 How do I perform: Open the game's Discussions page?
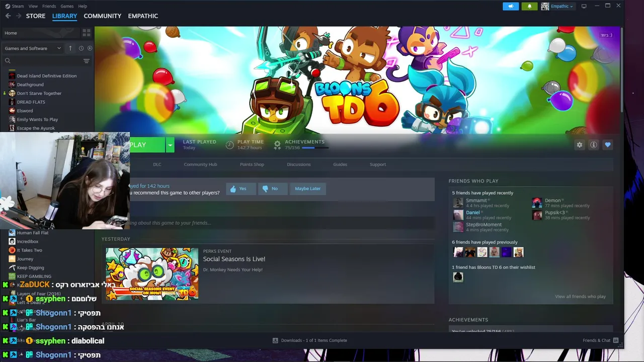click(x=299, y=164)
